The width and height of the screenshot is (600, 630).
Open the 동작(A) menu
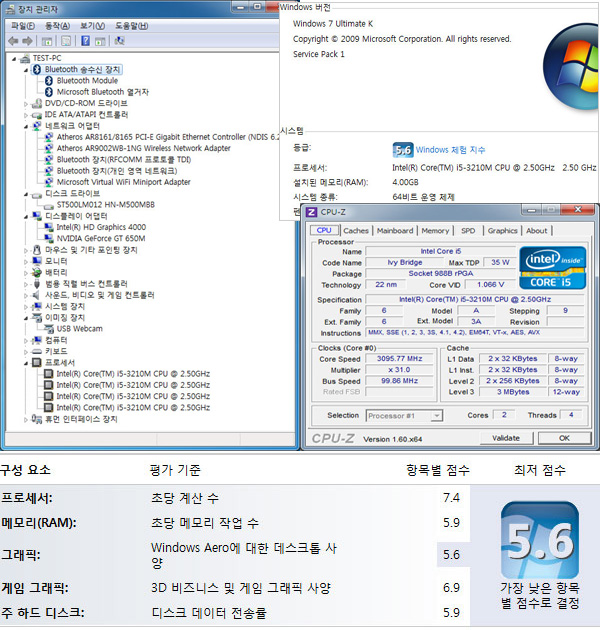tap(57, 26)
